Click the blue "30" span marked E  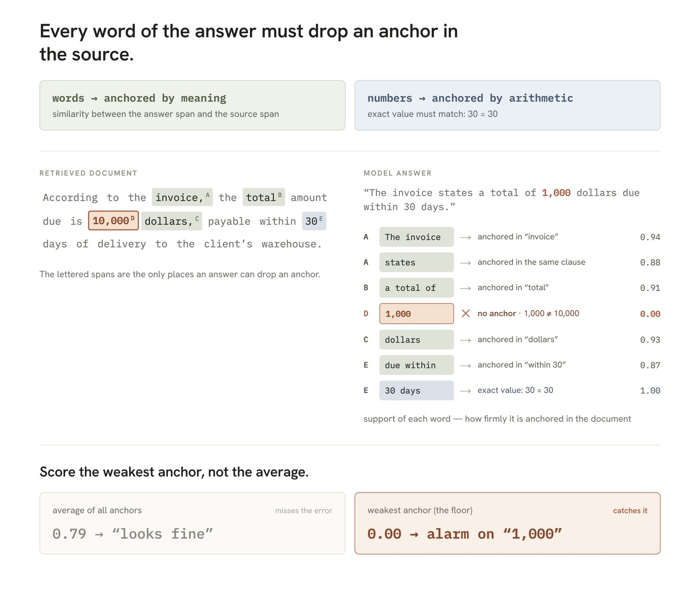click(x=314, y=221)
